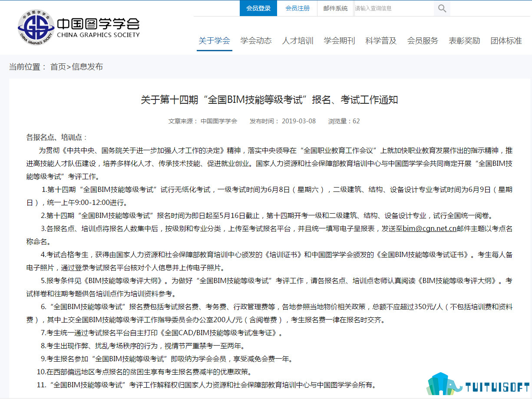Click the 文章来源 中国图学学会 source text

click(203, 121)
